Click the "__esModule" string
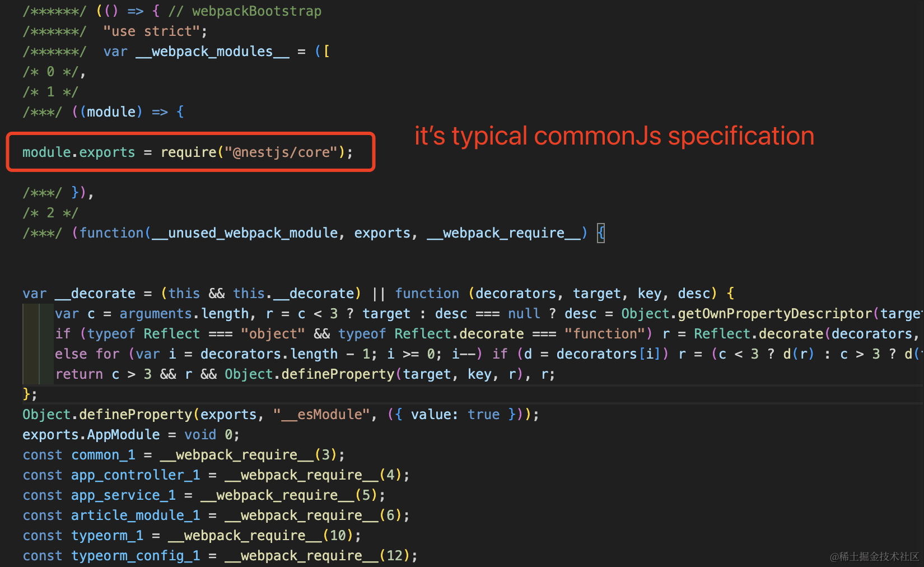Viewport: 924px width, 567px height. coord(321,415)
